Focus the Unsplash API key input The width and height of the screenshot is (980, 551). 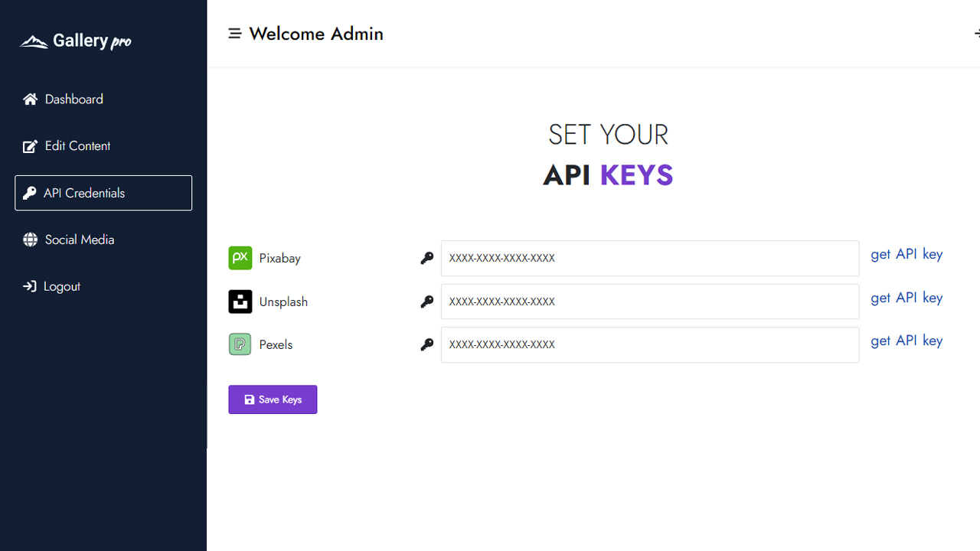649,302
